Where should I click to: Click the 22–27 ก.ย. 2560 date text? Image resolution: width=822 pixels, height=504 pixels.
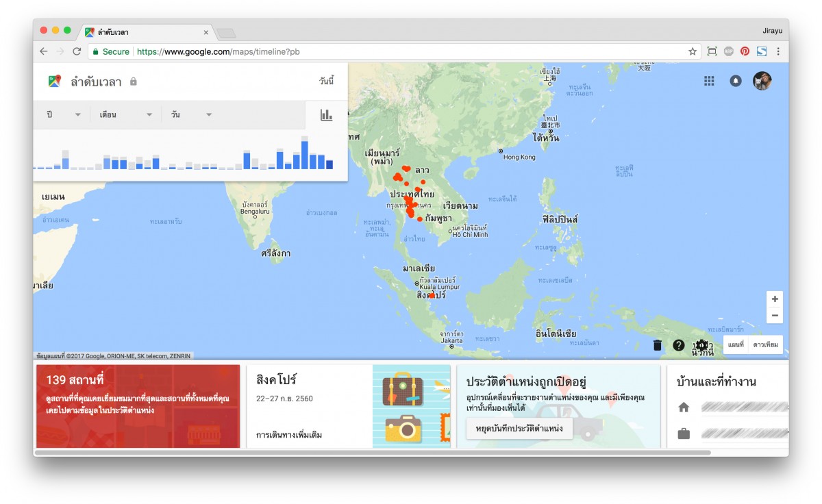point(284,399)
